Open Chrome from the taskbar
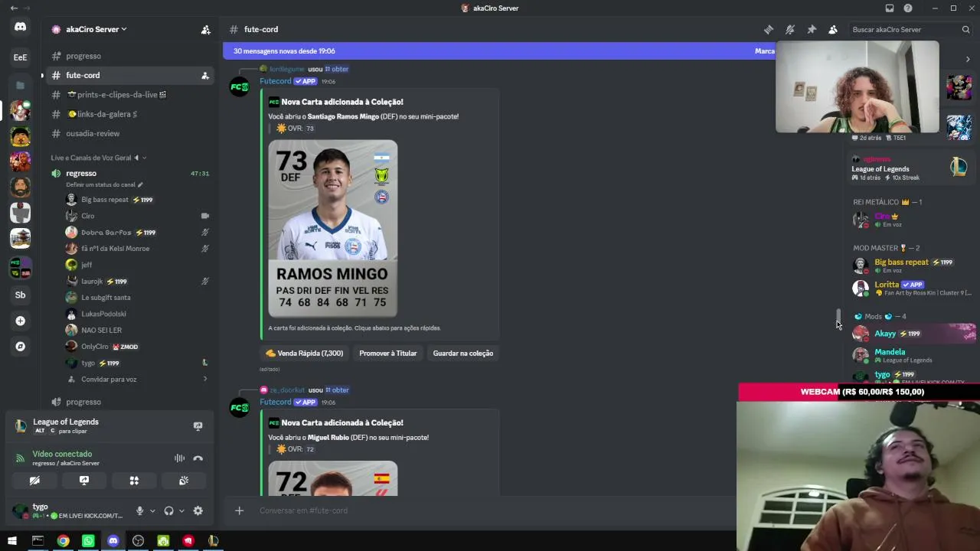Screen dimensions: 980x551 click(63, 541)
